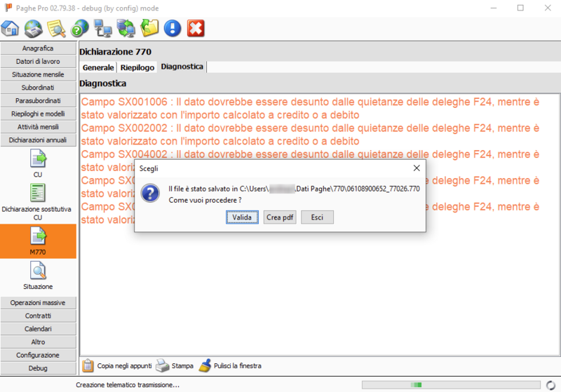Open Situazione mensile section

(x=38, y=74)
